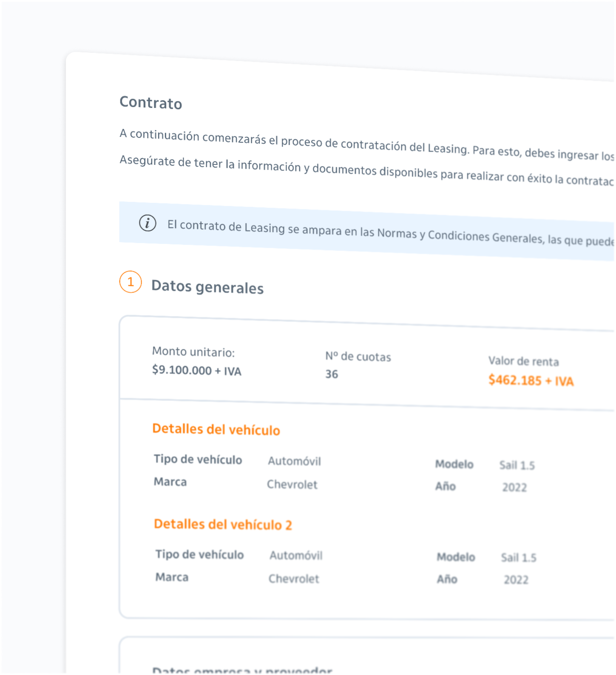The width and height of the screenshot is (616, 675).
Task: Click the first 'Detalles del vehículo' heading
Action: [216, 429]
